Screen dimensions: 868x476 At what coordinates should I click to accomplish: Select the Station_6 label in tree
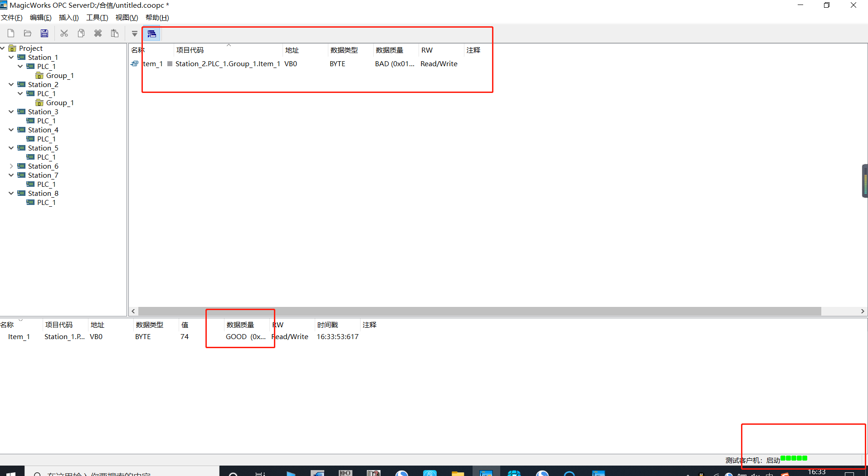(43, 166)
